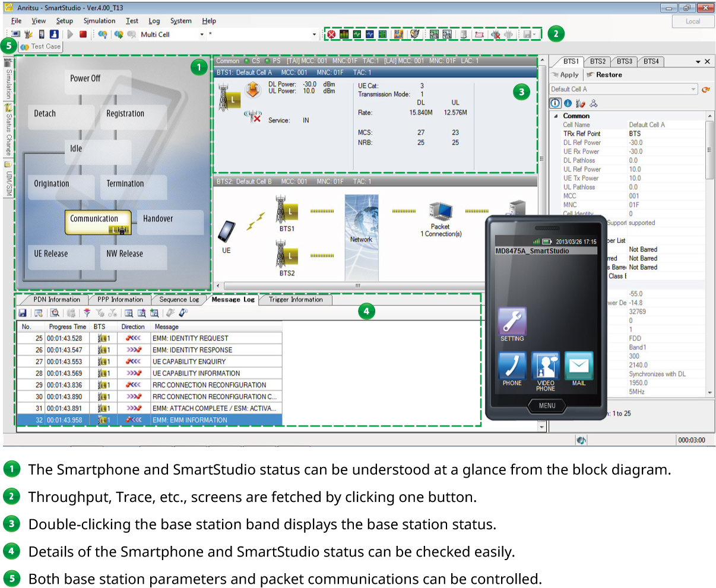This screenshot has width=716, height=588.
Task: Click the pink folder-shaped toolbar icon
Action: [479, 34]
